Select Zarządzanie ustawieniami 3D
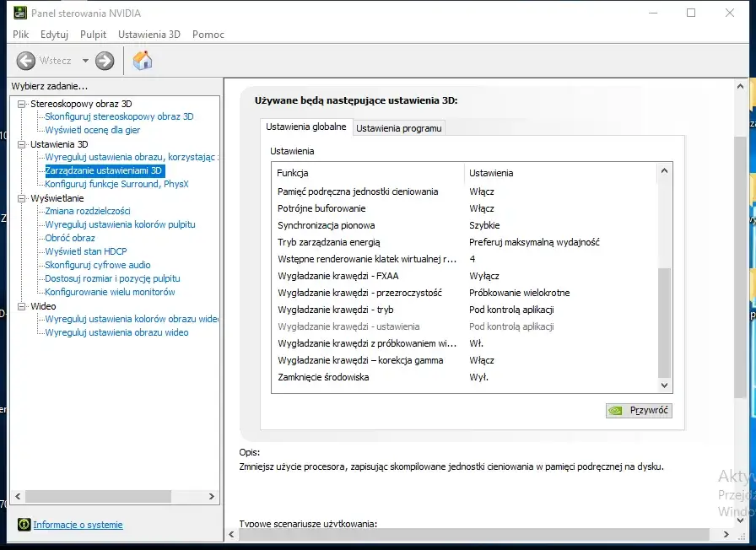The width and height of the screenshot is (756, 550). point(104,170)
